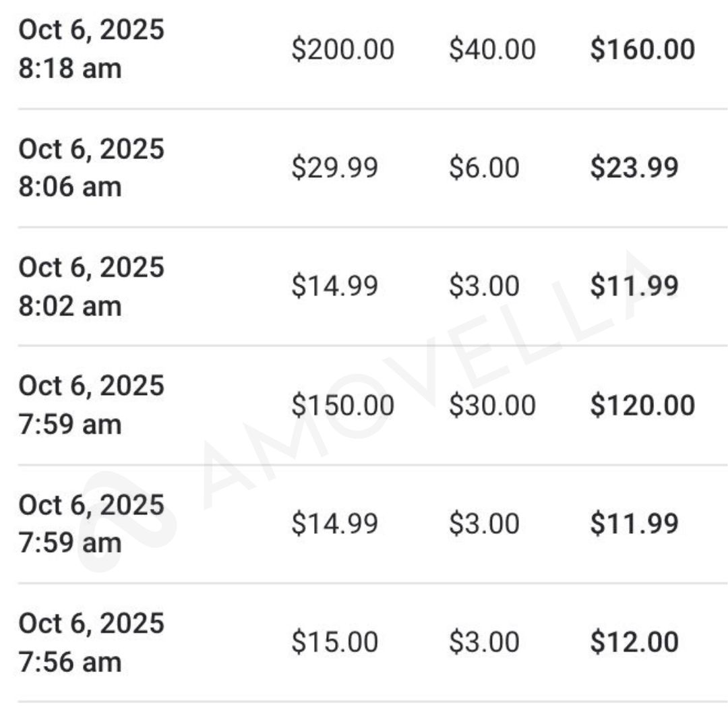Click $3.00 in the 8:02 am row

tap(484, 286)
